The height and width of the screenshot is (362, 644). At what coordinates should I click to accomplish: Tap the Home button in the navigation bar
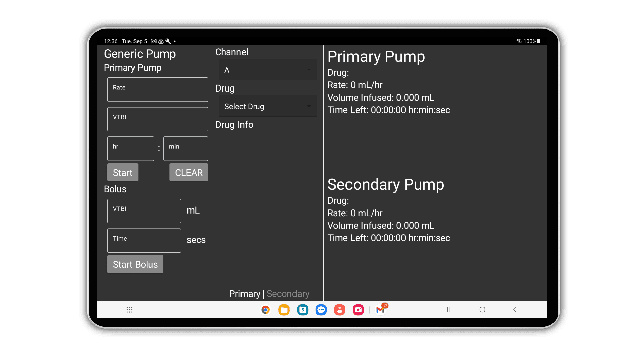pos(482,310)
